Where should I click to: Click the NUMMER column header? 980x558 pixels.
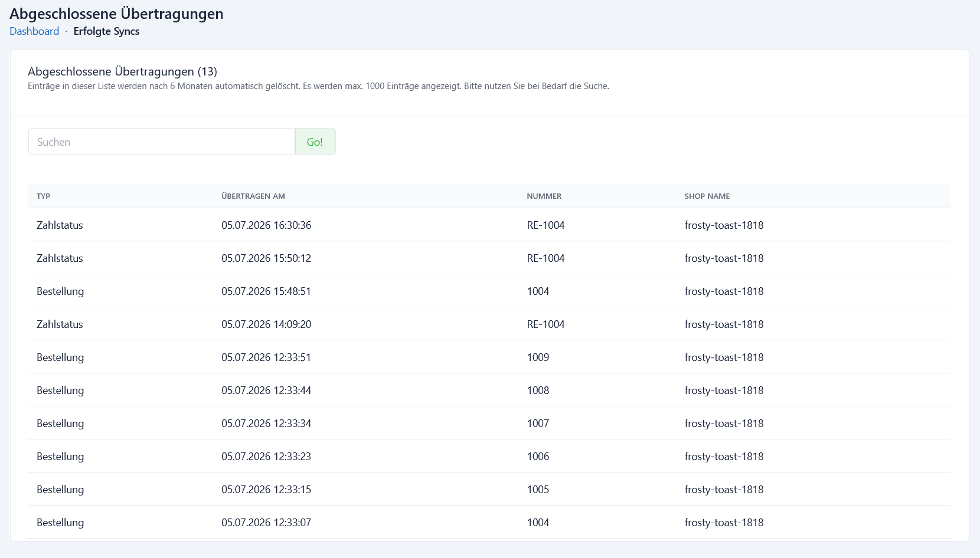544,196
